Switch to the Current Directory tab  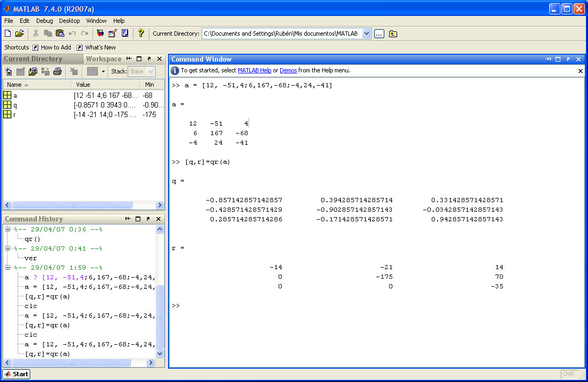tap(33, 59)
